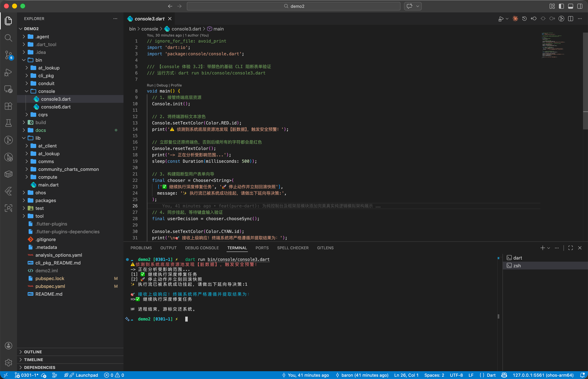Image resolution: width=588 pixels, height=379 pixels.
Task: Open Manage gear icon at bottom
Action: click(x=8, y=362)
